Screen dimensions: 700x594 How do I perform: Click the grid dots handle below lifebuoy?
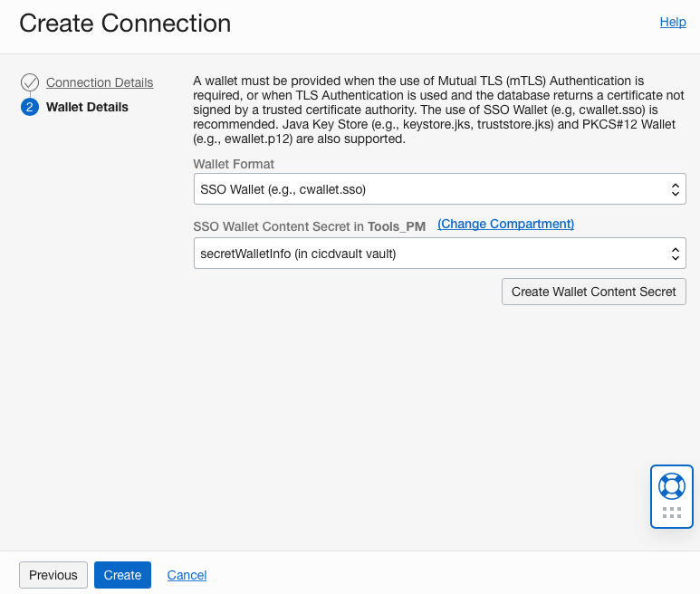(671, 513)
